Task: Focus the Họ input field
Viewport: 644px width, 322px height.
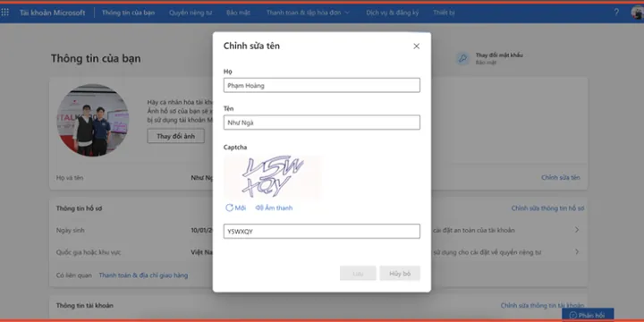Action: click(322, 86)
